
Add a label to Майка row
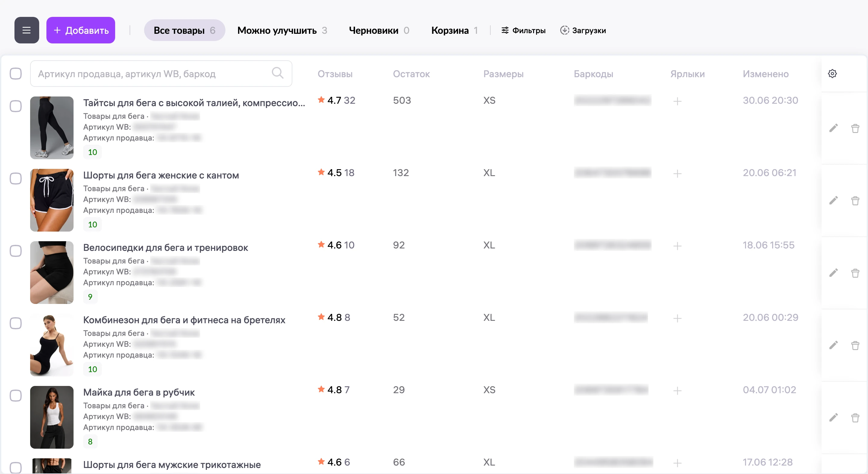[x=677, y=391]
